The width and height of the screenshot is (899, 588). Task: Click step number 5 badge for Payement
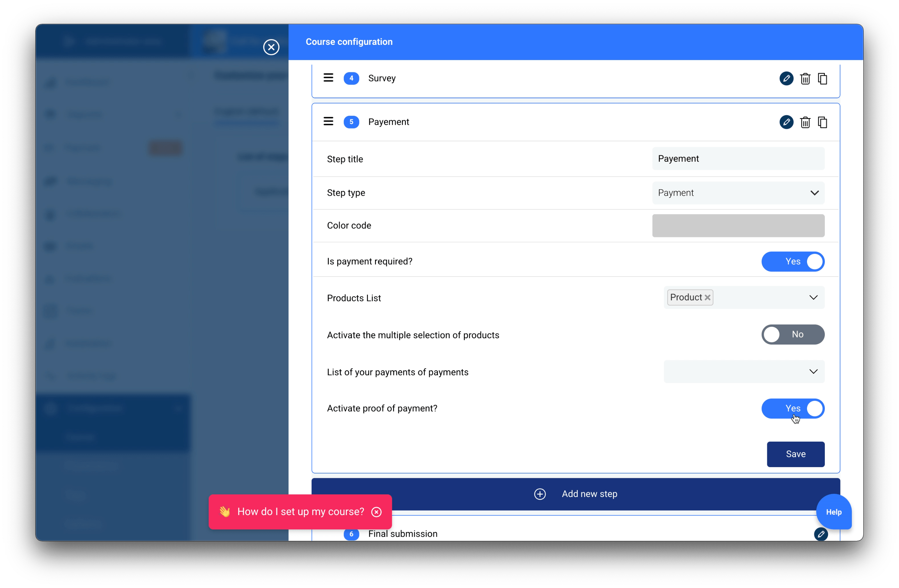pyautogui.click(x=351, y=122)
